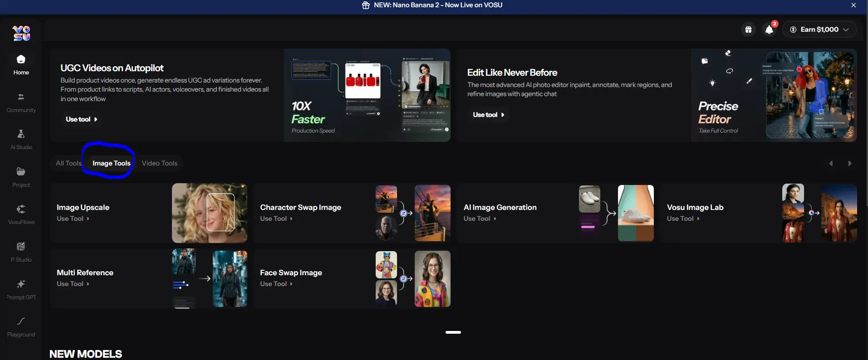
Task: Select the Image Tools tab
Action: [x=112, y=163]
